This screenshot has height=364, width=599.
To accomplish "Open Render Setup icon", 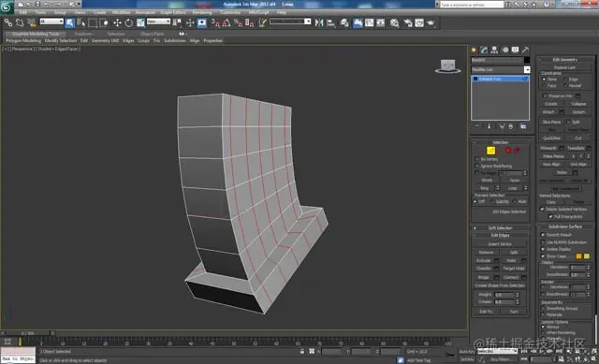I will [408, 22].
